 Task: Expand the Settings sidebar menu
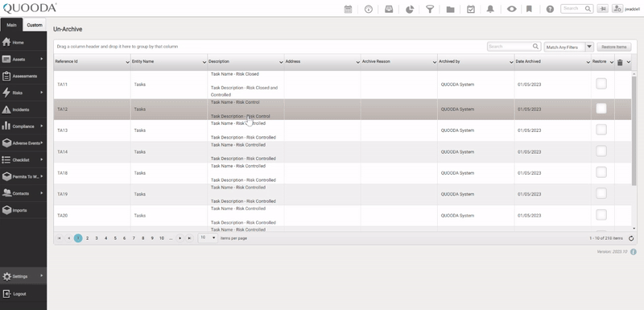(x=23, y=276)
